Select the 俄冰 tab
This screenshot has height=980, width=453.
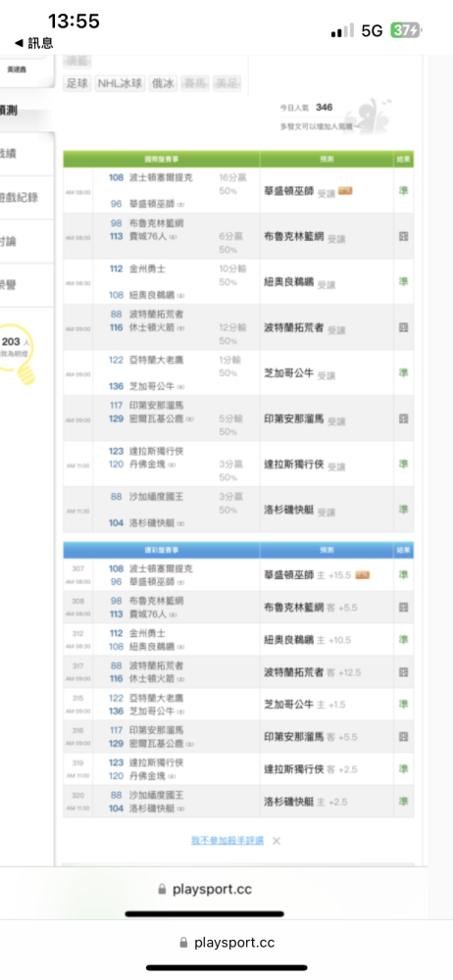(x=164, y=83)
